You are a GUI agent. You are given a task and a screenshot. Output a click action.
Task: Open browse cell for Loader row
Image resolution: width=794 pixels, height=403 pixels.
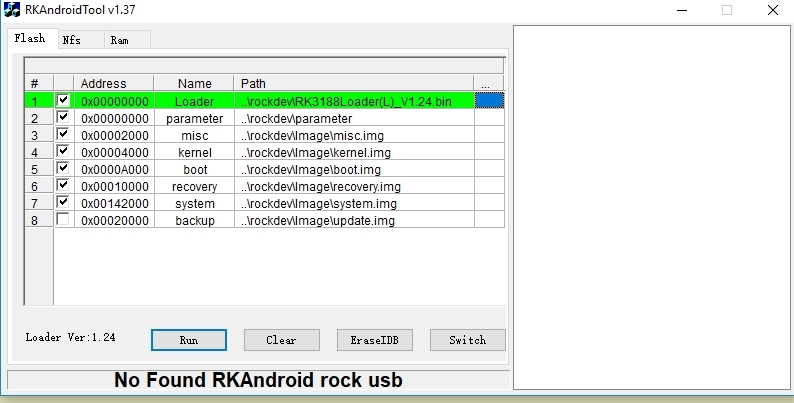pos(489,101)
